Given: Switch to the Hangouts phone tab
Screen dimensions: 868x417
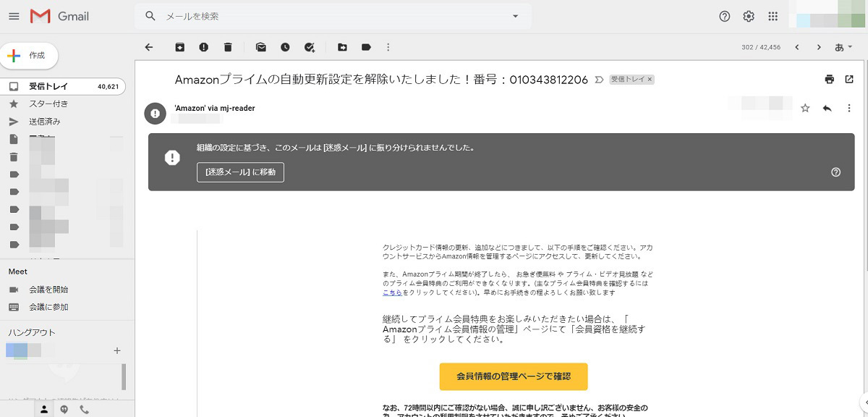Looking at the screenshot, I should (85, 410).
